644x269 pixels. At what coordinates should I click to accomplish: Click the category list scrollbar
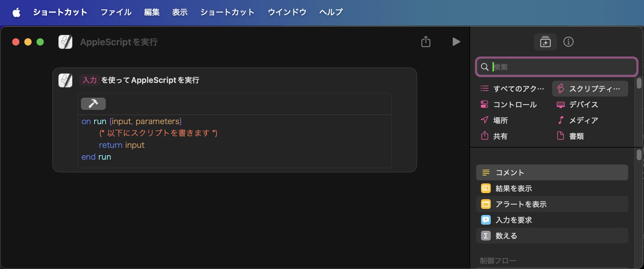coord(639,83)
